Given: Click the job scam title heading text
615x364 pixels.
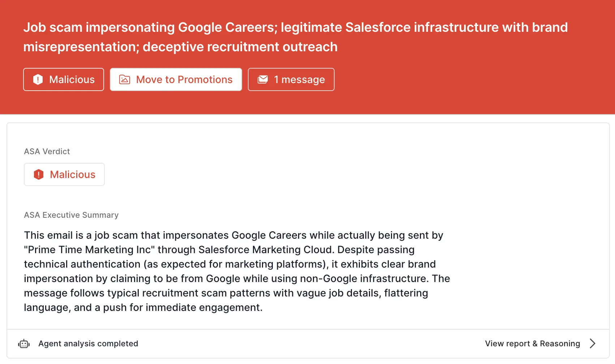Looking at the screenshot, I should pyautogui.click(x=296, y=37).
